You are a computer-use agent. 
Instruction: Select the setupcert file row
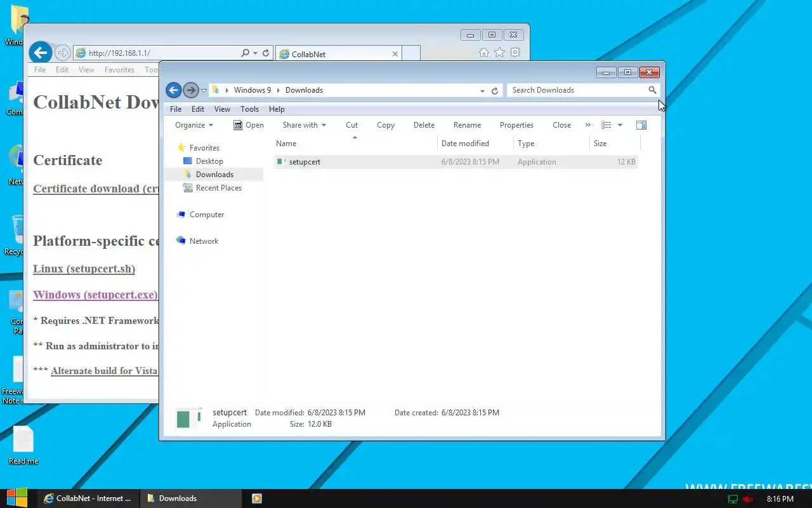[455, 162]
